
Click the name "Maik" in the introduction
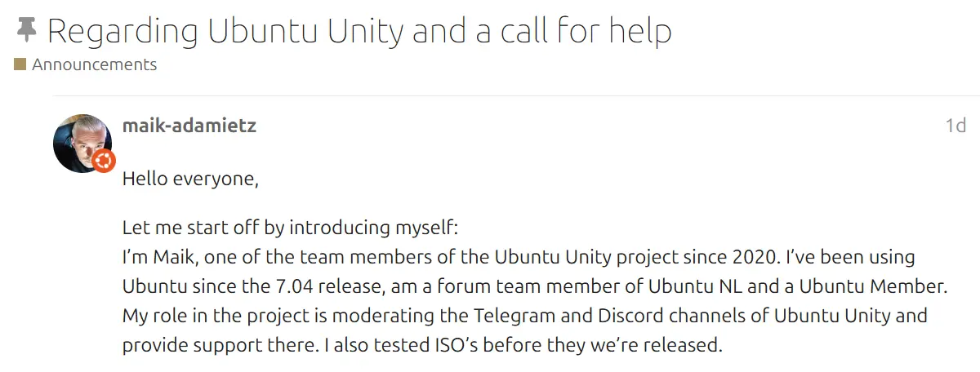pos(171,258)
